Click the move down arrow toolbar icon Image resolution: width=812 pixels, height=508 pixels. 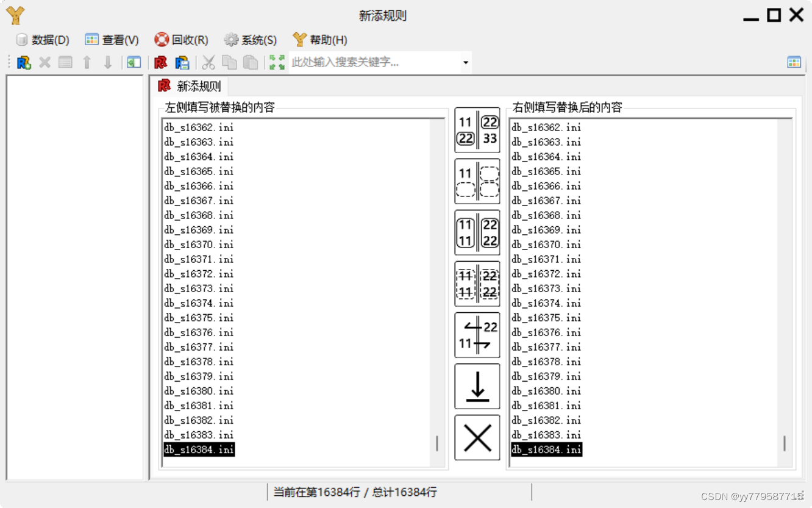pyautogui.click(x=108, y=62)
